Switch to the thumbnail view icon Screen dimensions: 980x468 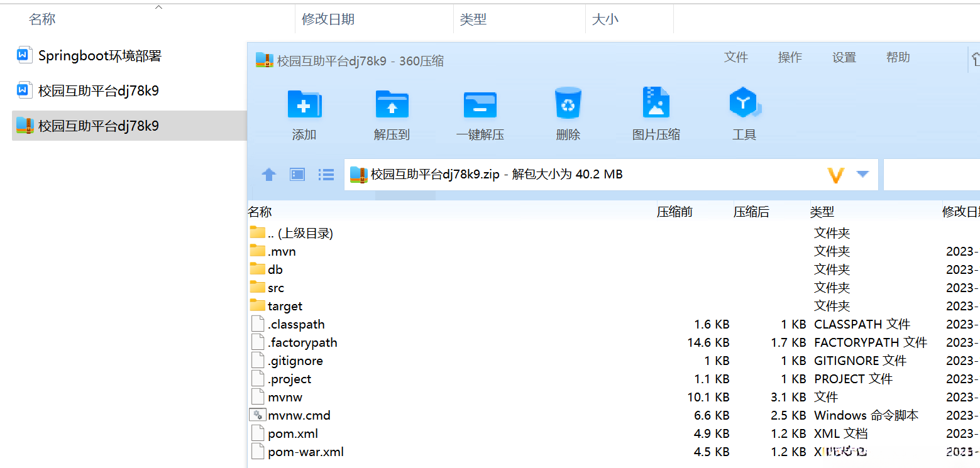tap(297, 175)
